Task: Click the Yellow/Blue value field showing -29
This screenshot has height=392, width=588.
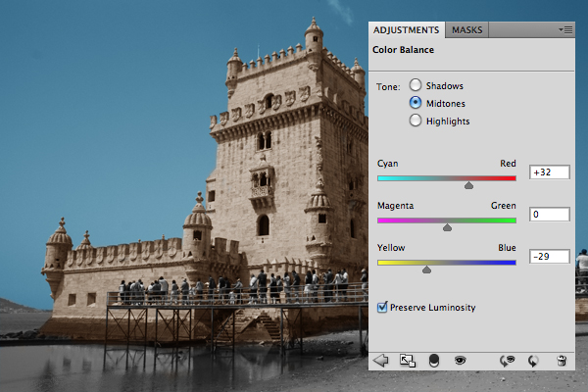Action: [x=550, y=256]
